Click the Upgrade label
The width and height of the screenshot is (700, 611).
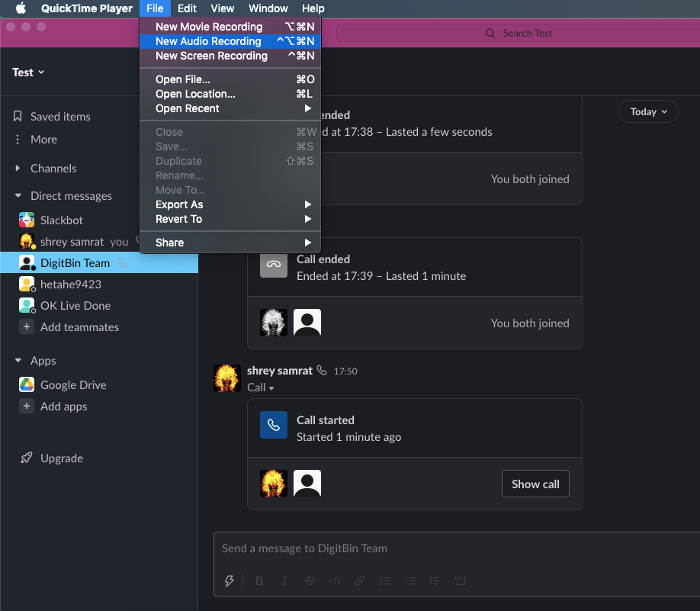click(62, 458)
